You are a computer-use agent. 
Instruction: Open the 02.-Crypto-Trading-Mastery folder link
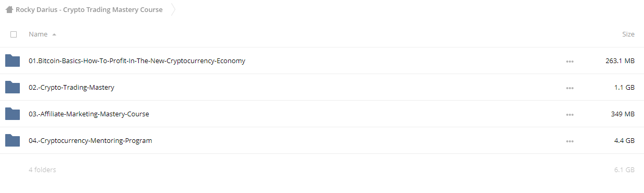(x=71, y=87)
